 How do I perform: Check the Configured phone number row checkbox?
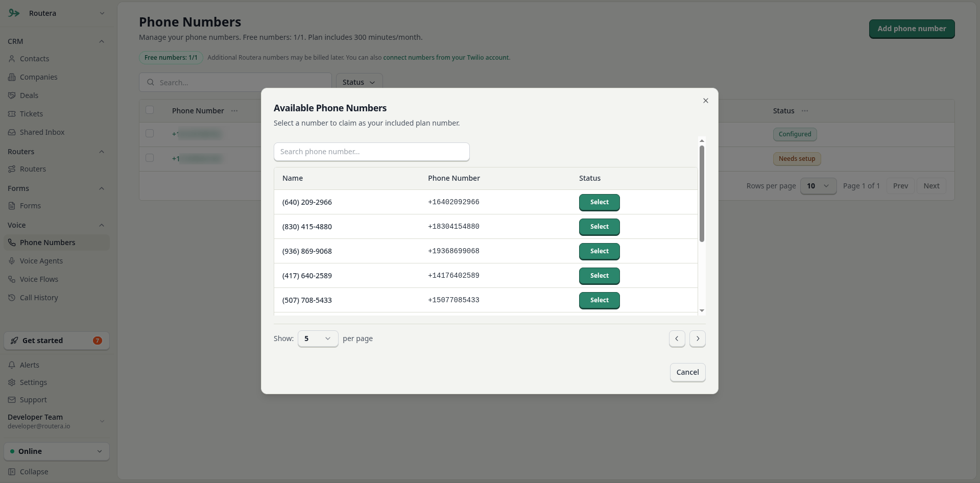[150, 133]
